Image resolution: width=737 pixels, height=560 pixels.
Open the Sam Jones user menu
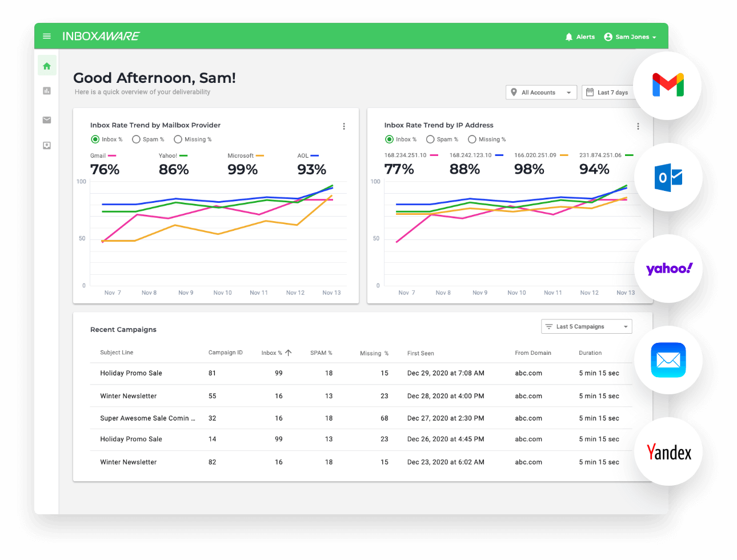coord(630,37)
